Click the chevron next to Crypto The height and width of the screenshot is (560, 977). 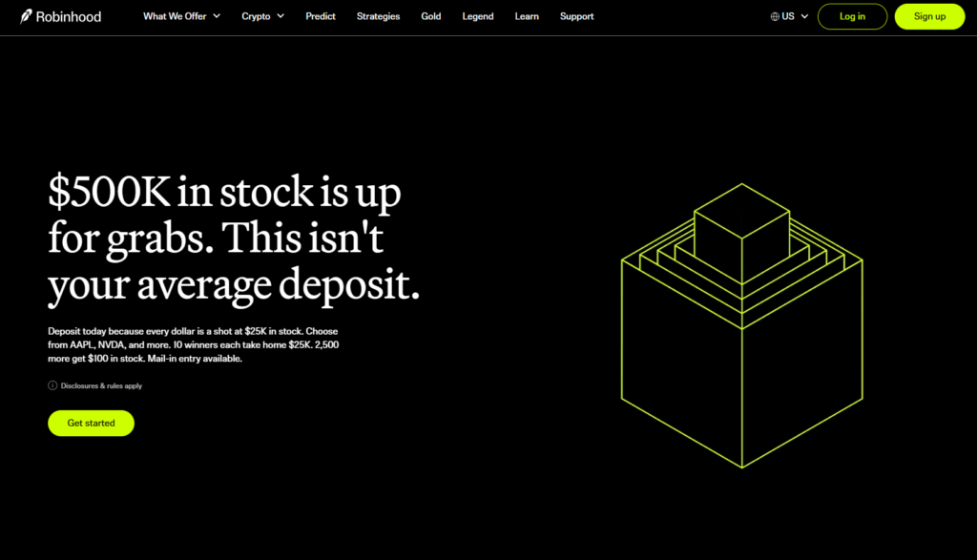coord(281,16)
